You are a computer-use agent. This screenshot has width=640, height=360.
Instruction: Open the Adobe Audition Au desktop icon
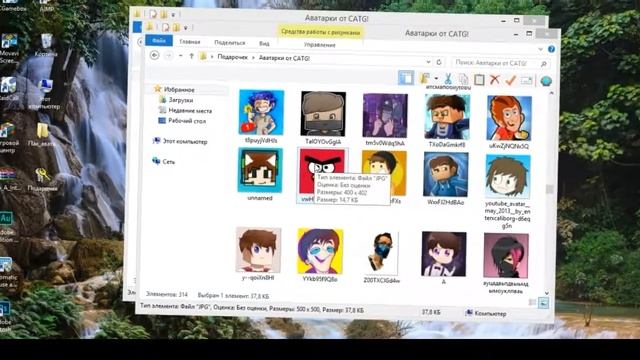(x=7, y=227)
